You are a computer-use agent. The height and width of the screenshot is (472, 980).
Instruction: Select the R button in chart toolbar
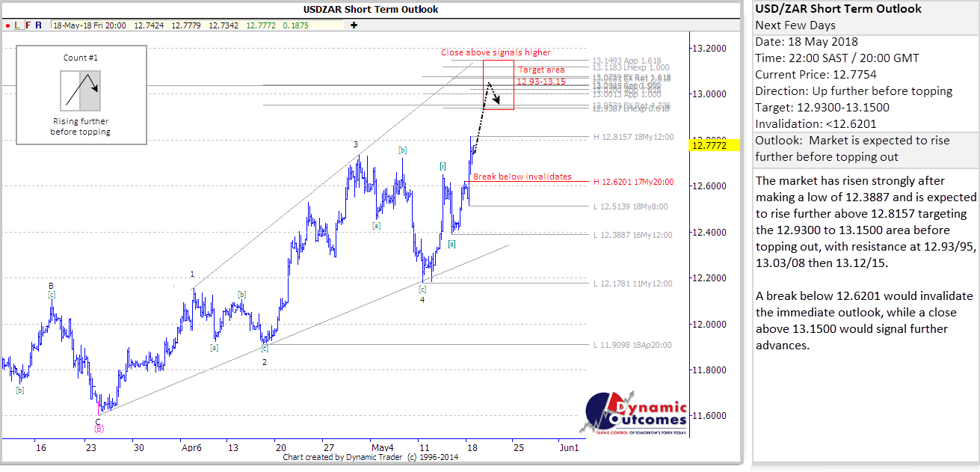(39, 25)
